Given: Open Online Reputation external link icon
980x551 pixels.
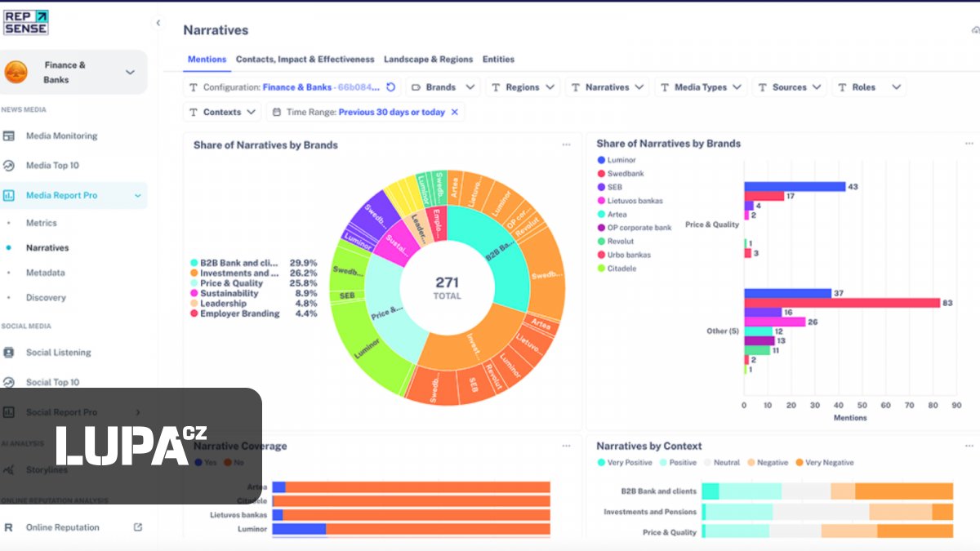Looking at the screenshot, I should tap(138, 527).
